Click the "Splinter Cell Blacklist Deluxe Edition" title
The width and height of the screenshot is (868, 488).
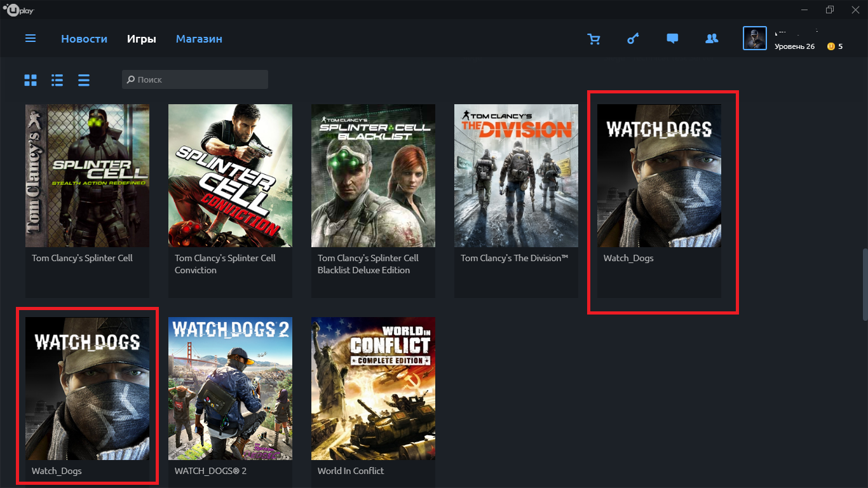coord(369,264)
